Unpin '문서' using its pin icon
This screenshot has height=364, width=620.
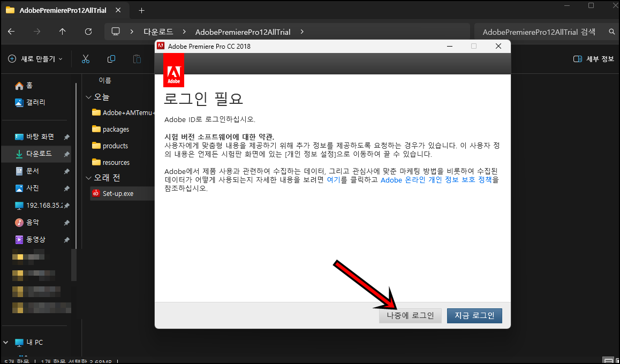(67, 171)
